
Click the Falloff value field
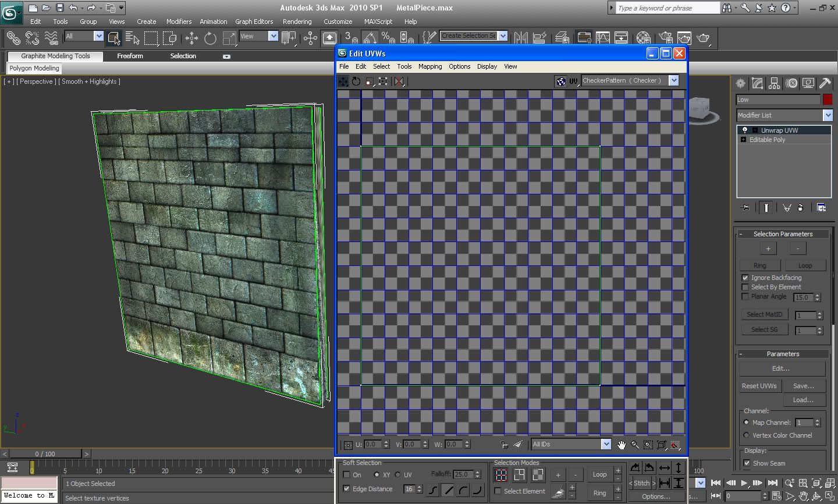[x=463, y=474]
